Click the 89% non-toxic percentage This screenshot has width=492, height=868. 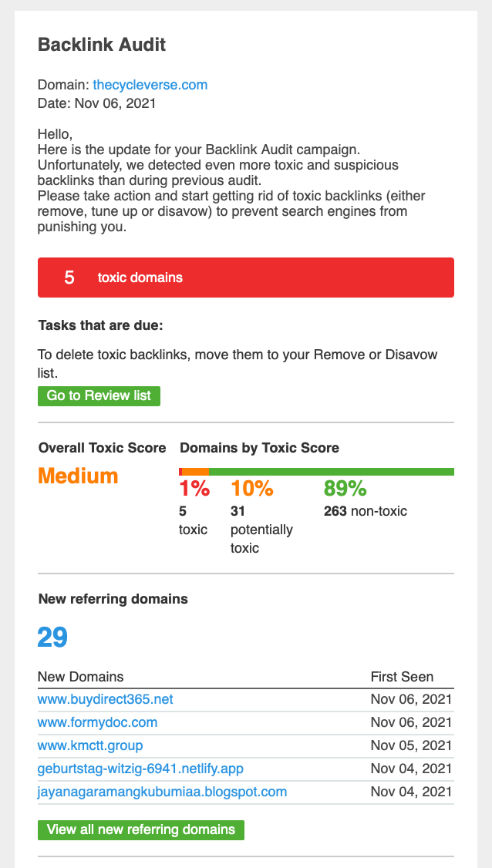(345, 489)
